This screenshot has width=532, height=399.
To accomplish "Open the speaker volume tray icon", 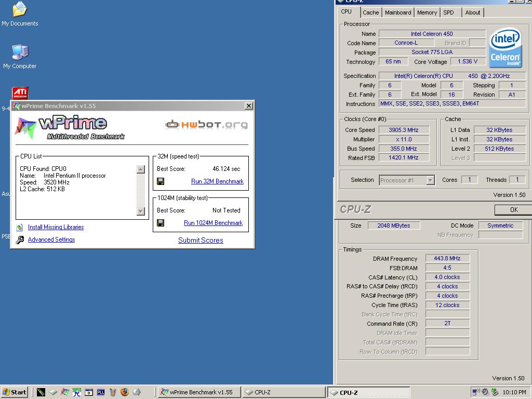I will [x=485, y=392].
